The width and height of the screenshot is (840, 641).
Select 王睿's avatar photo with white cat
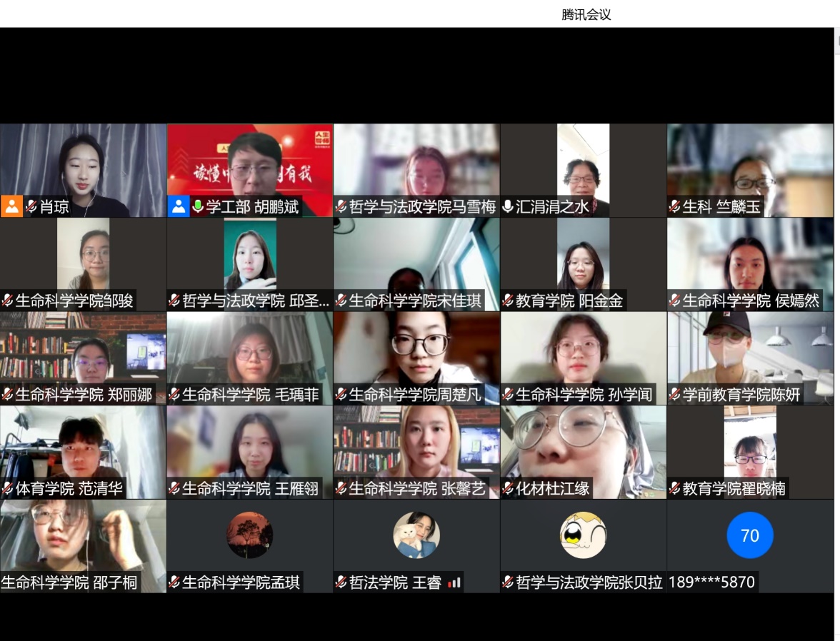pyautogui.click(x=416, y=535)
